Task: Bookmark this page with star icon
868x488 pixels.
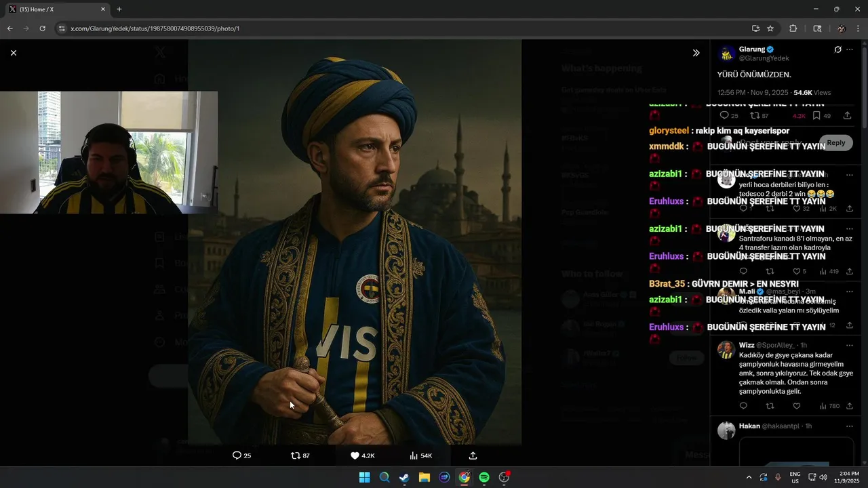Action: pos(770,28)
